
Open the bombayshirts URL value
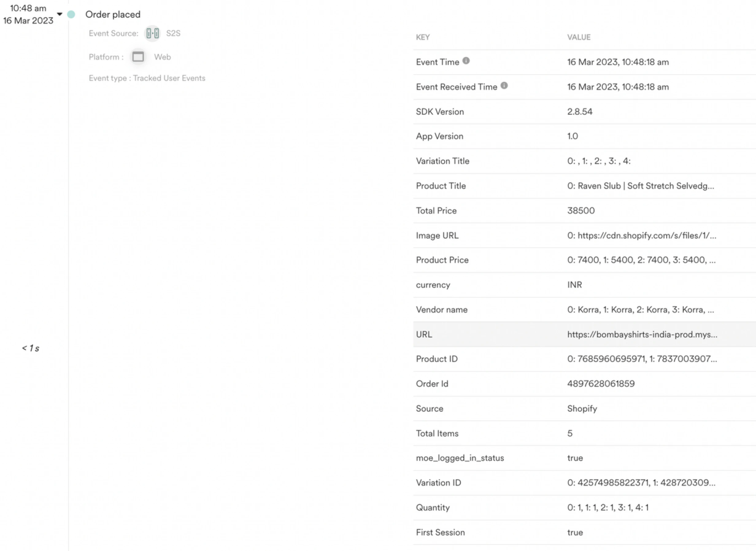[x=642, y=334]
